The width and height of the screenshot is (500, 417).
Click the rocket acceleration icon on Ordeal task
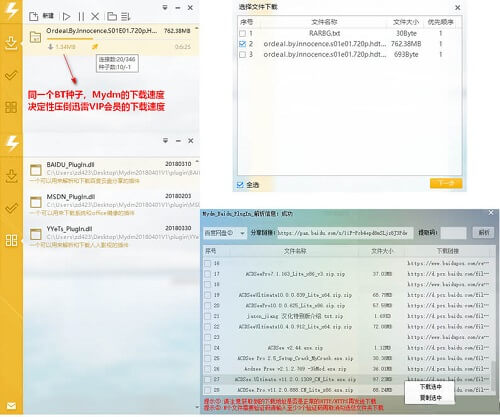point(95,47)
